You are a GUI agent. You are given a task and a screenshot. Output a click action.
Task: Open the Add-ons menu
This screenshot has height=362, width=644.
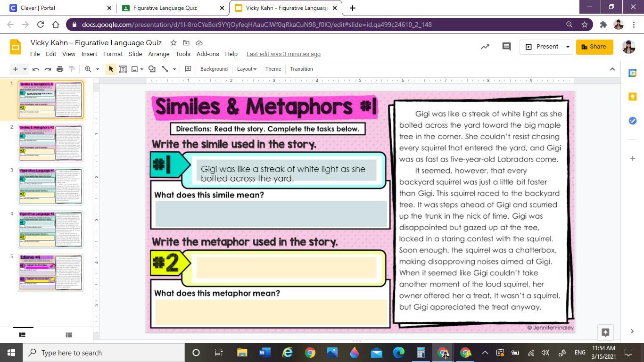[208, 54]
